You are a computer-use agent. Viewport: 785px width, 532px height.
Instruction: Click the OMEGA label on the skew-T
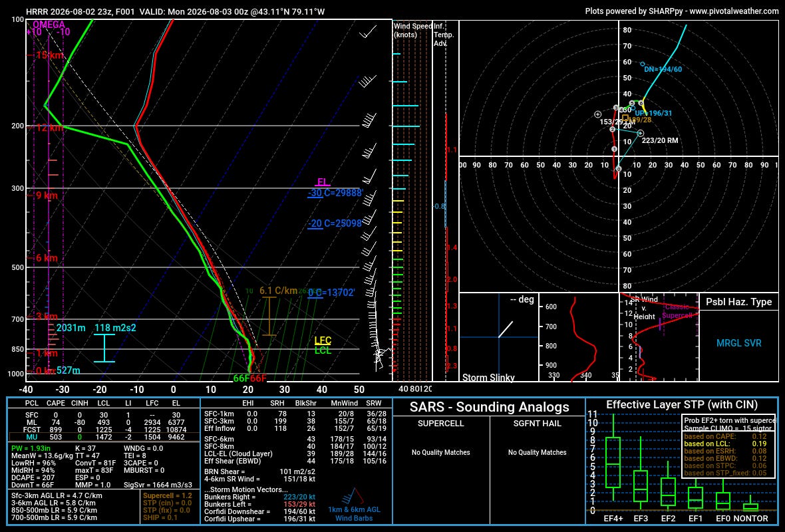[x=49, y=25]
